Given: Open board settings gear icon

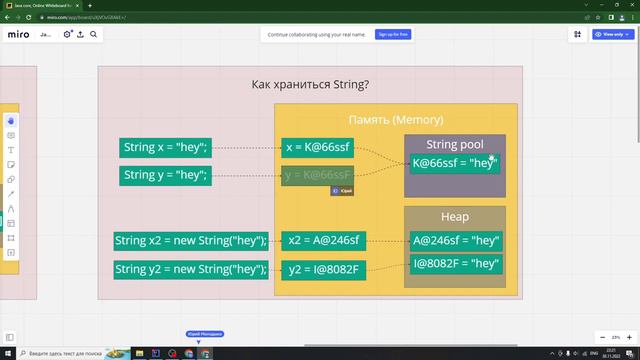Looking at the screenshot, I should pyautogui.click(x=67, y=34).
